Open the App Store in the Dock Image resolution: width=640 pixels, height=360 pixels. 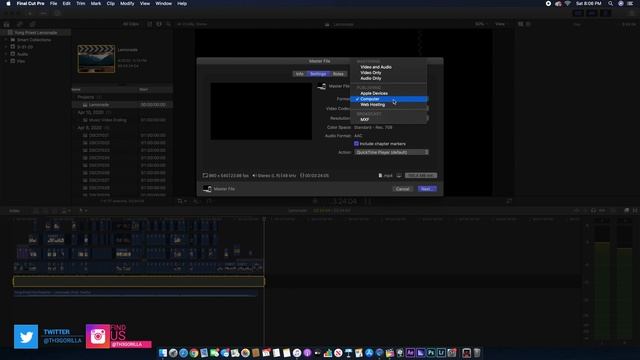coord(369,353)
